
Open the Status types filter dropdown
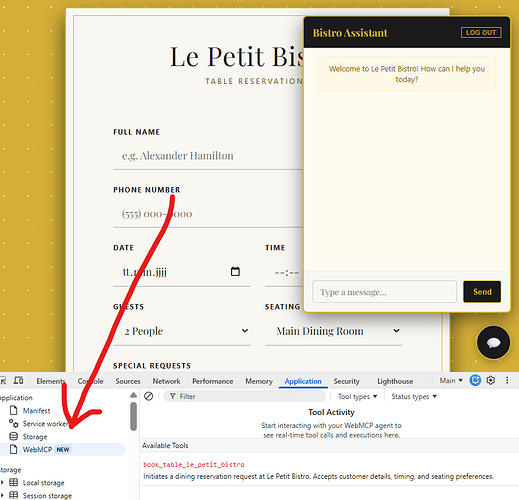click(414, 396)
